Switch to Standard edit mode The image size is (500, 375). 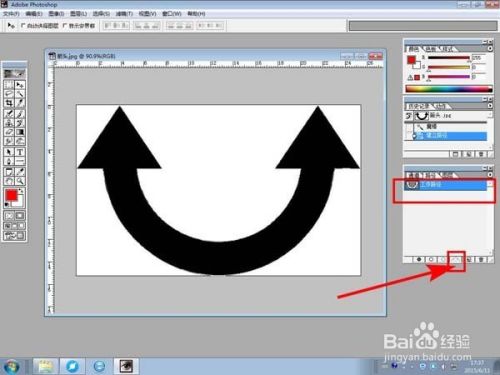tap(9, 216)
